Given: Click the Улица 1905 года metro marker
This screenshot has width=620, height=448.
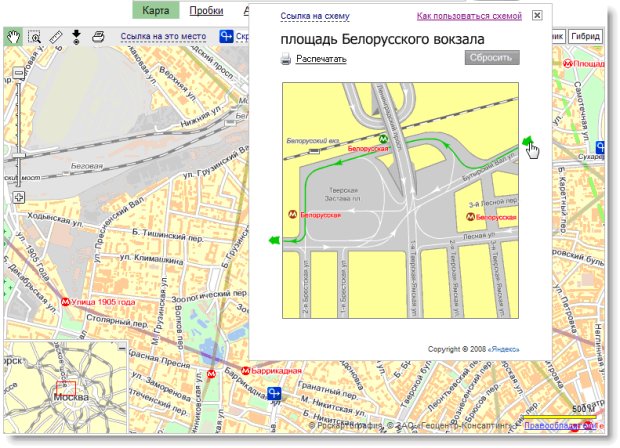Looking at the screenshot, I should [x=66, y=302].
